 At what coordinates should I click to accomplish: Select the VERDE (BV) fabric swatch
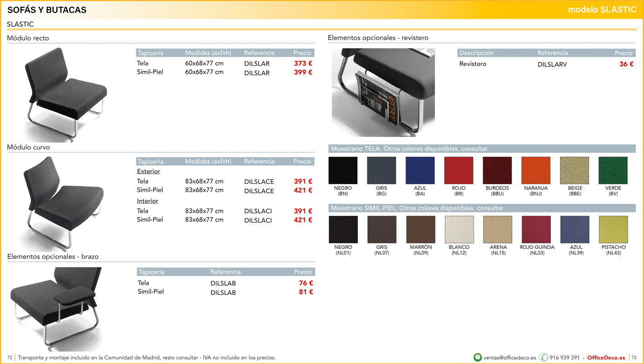click(613, 171)
